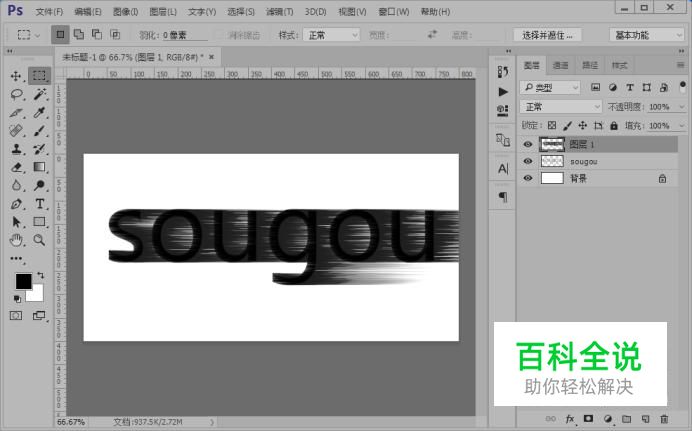Image resolution: width=692 pixels, height=431 pixels.
Task: Select the Path Selection tool
Action: click(16, 222)
